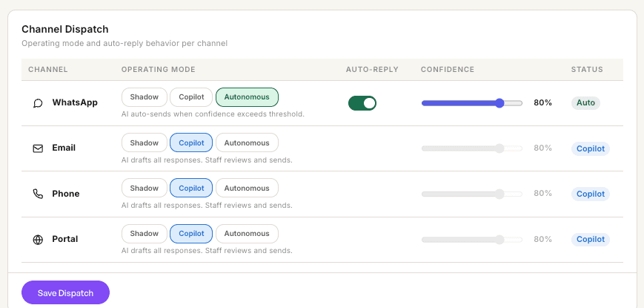Click the Phone handset icon
Viewport: 644px width, 308px height.
point(38,194)
